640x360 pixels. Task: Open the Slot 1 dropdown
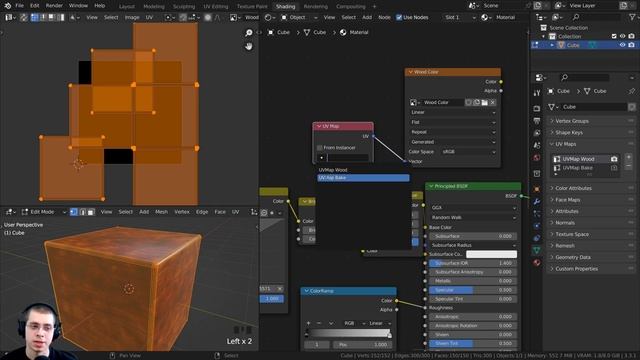[x=460, y=17]
